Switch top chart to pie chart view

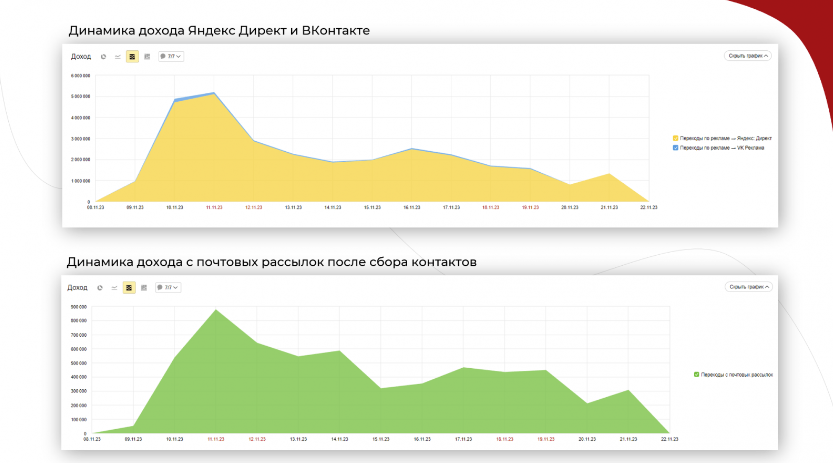pos(103,57)
